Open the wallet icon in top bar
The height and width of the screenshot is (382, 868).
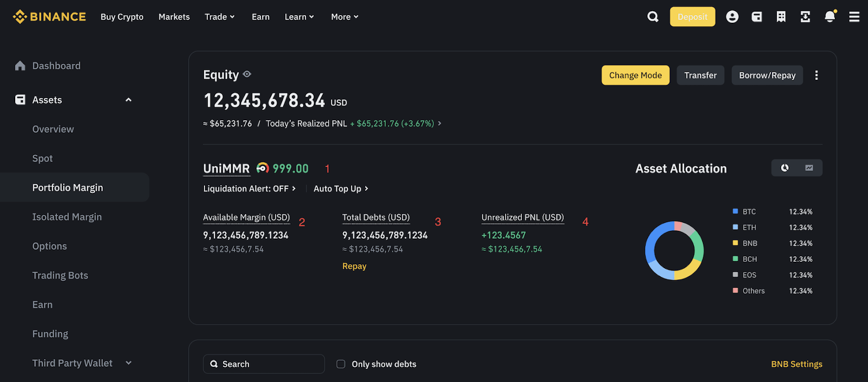[x=756, y=17]
